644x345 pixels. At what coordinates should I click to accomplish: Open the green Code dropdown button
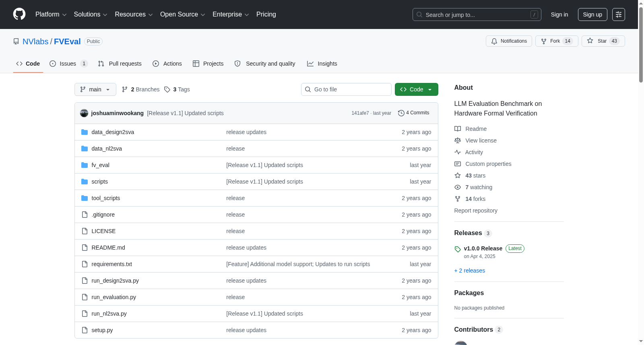click(x=416, y=89)
